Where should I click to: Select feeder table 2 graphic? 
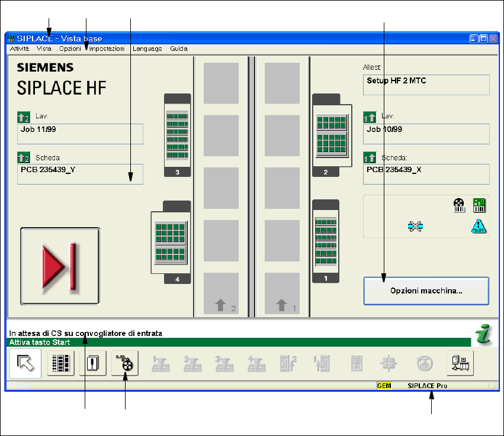click(x=332, y=135)
